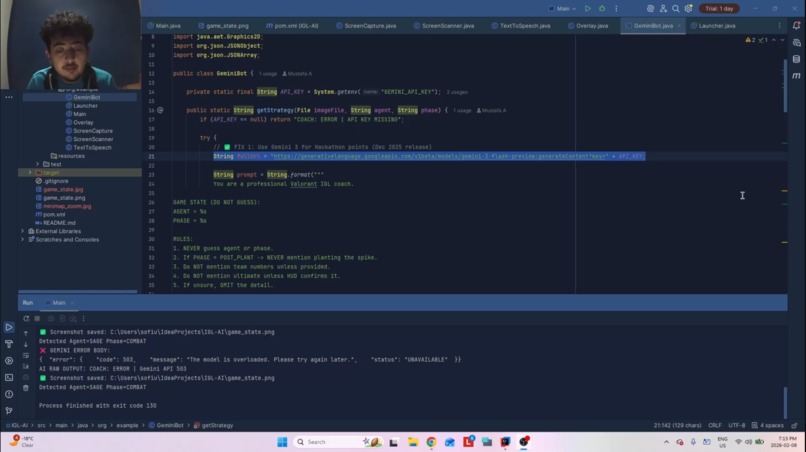Switch to Launcher.java tab
The width and height of the screenshot is (806, 452).
[713, 25]
